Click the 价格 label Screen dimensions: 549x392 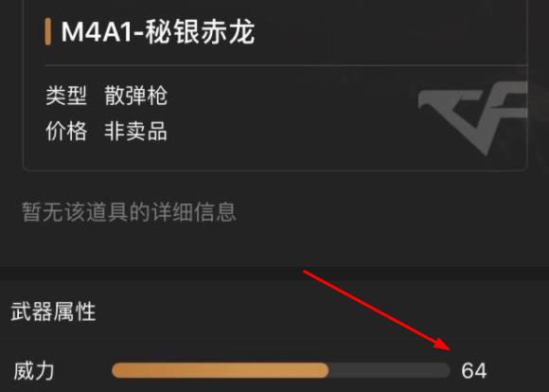click(x=66, y=131)
